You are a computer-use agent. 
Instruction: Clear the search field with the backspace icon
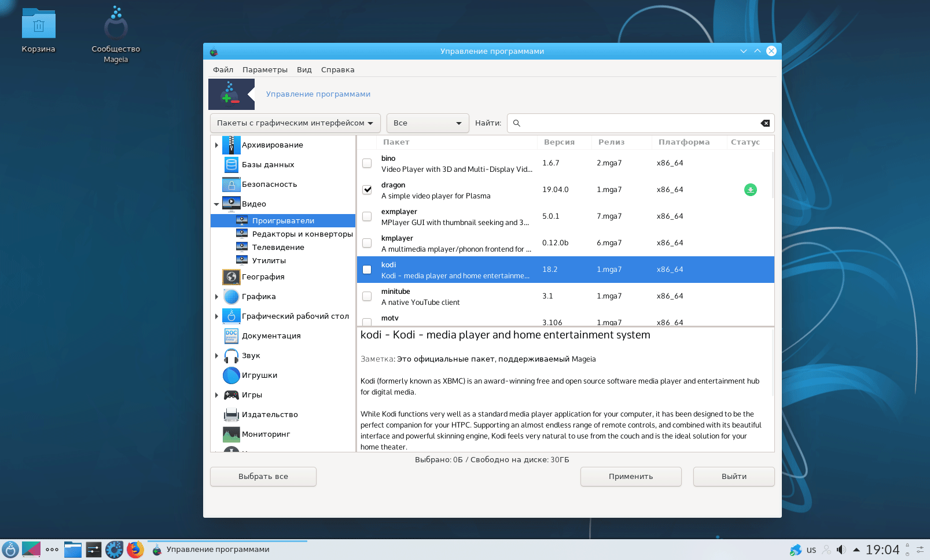764,123
